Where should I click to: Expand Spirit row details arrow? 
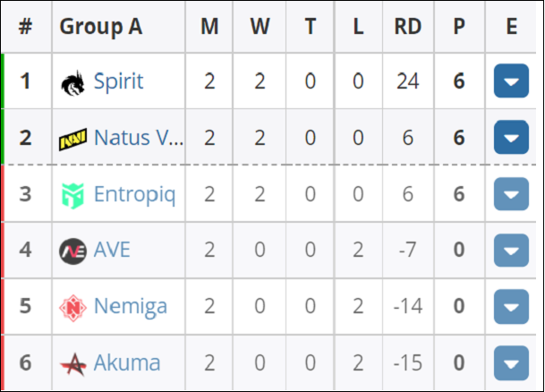point(511,81)
